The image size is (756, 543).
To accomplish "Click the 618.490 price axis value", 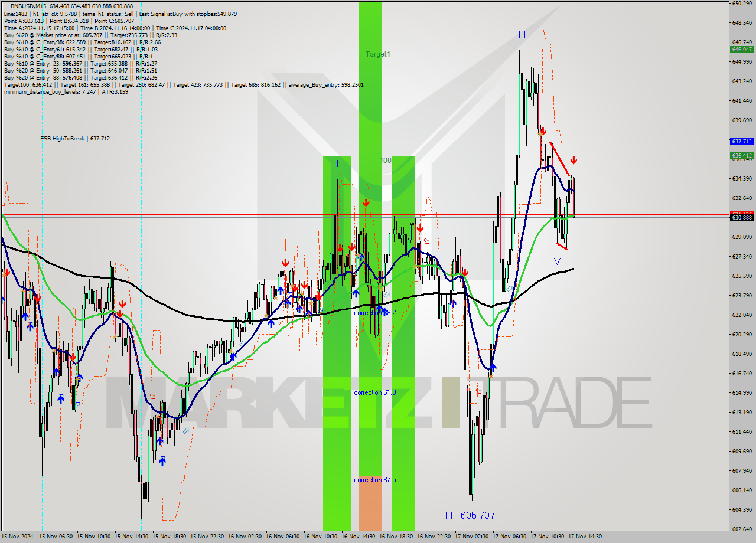I will coord(741,354).
